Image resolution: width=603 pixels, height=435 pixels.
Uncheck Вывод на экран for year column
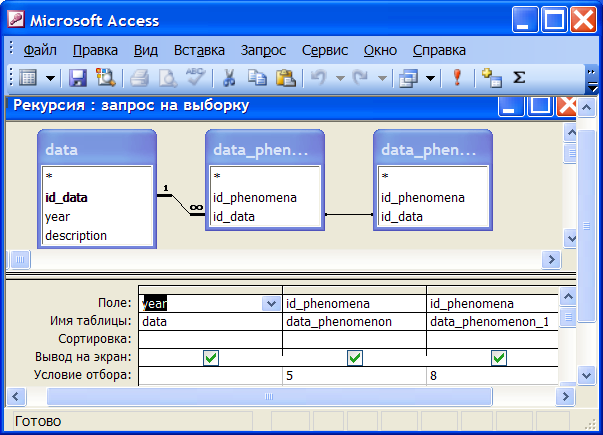211,358
